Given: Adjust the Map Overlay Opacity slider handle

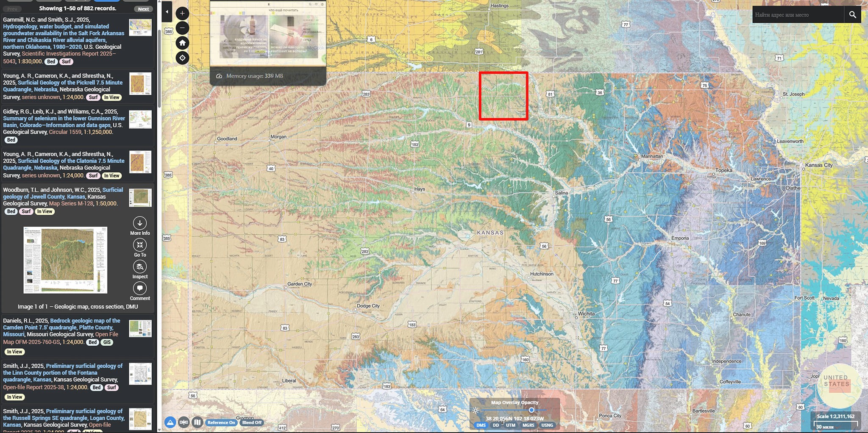Looking at the screenshot, I should pyautogui.click(x=531, y=410).
